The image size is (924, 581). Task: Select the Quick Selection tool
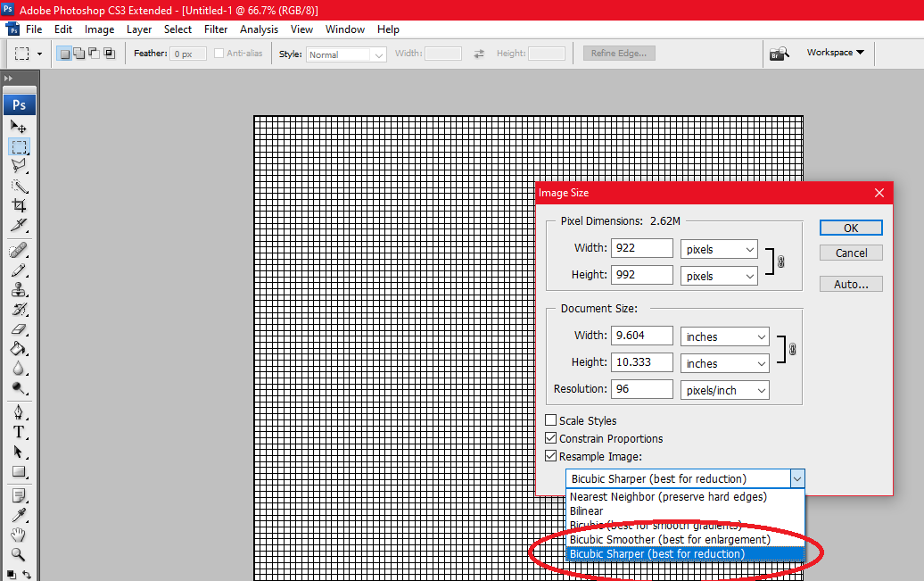[x=19, y=186]
